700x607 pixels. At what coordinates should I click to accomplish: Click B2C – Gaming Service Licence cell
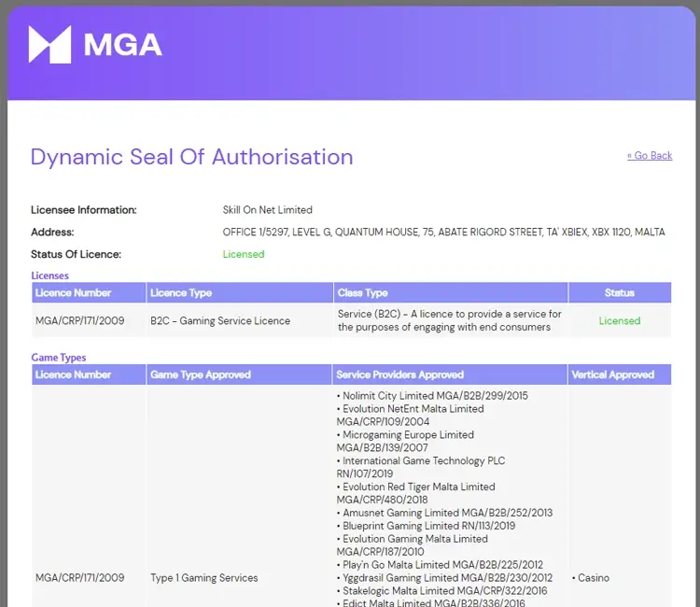coord(220,320)
